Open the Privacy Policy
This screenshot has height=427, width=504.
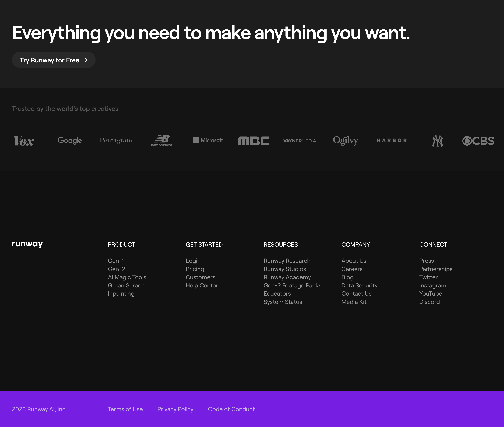(175, 409)
